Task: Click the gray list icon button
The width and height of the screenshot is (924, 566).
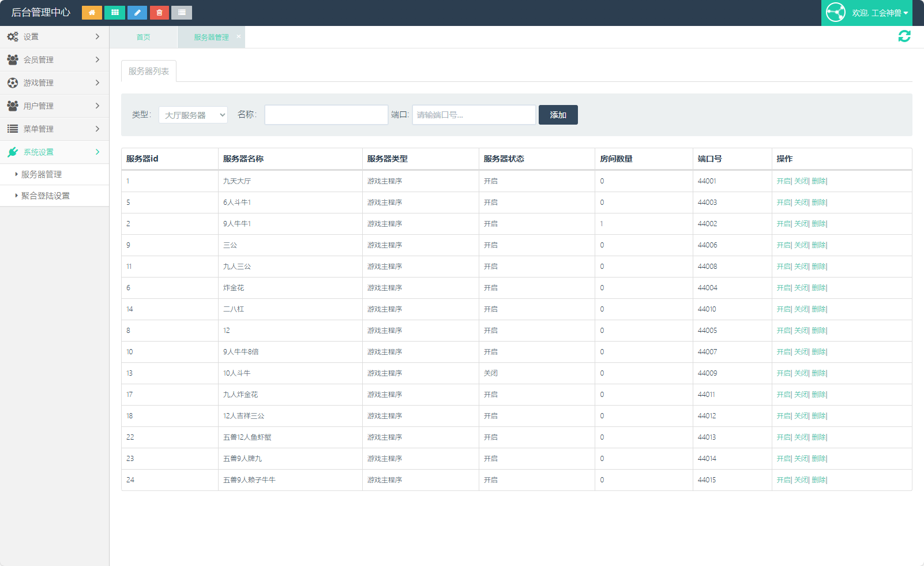Action: 182,13
